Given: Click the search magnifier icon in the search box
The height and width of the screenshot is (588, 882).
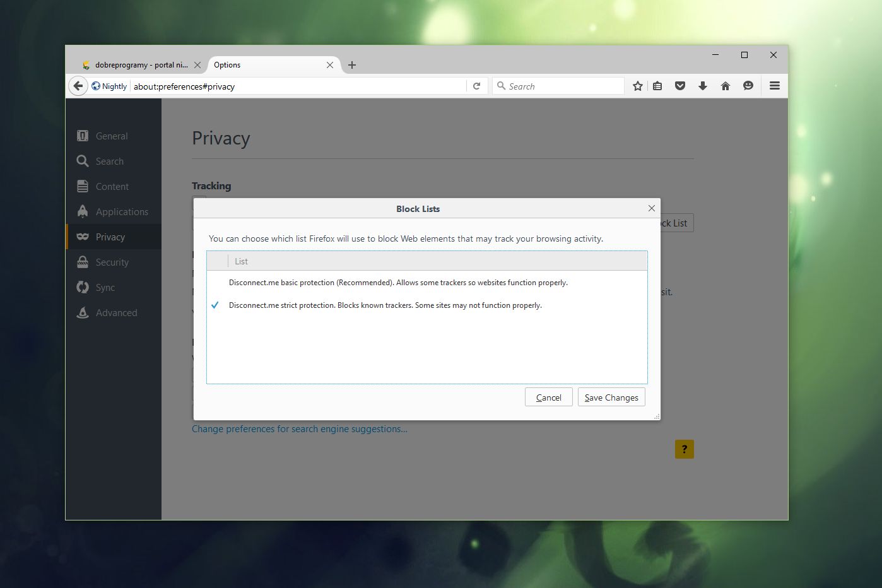Looking at the screenshot, I should pos(502,86).
